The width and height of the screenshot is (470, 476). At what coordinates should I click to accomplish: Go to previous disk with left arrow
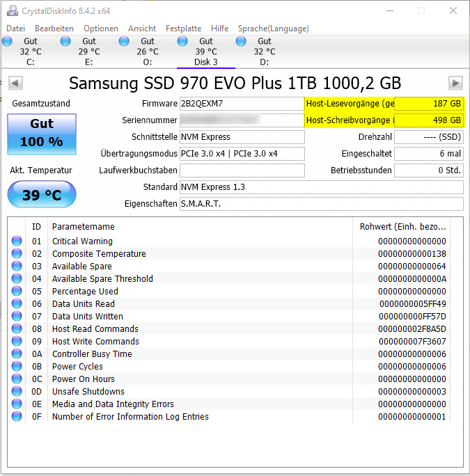tap(15, 84)
